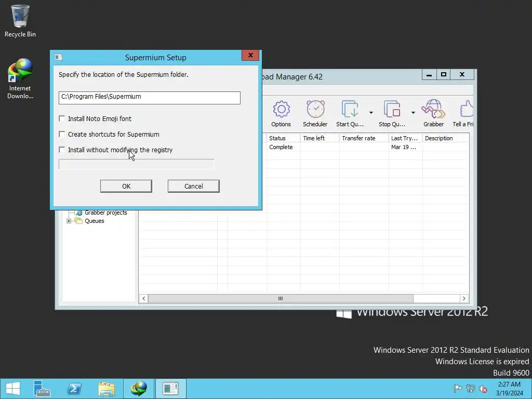The width and height of the screenshot is (532, 399).
Task: Close the Internet Download Manager window
Action: pos(462,75)
